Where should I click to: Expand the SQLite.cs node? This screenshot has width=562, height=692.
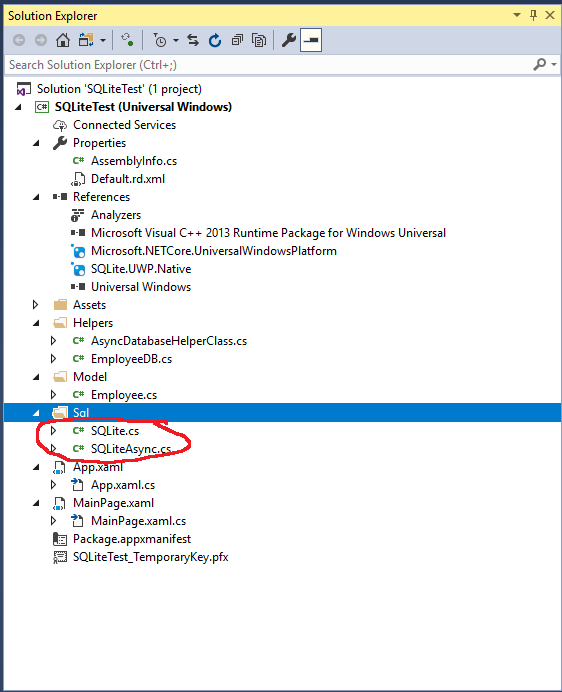click(53, 430)
